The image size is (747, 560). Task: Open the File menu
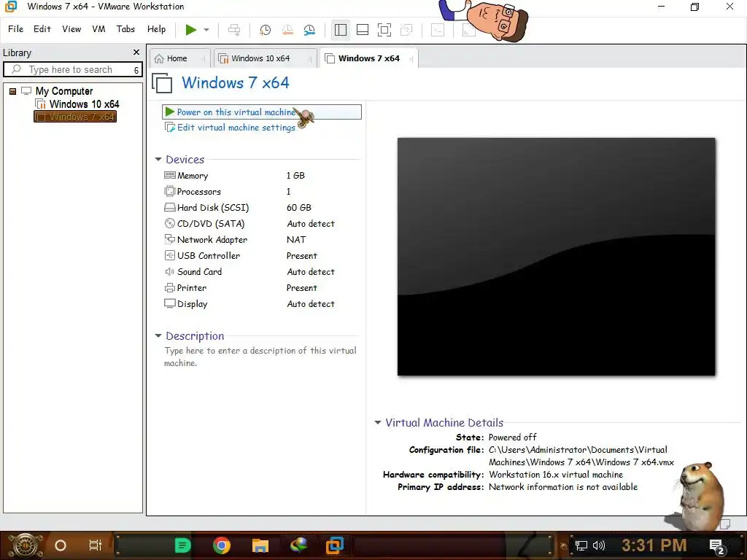pyautogui.click(x=16, y=29)
